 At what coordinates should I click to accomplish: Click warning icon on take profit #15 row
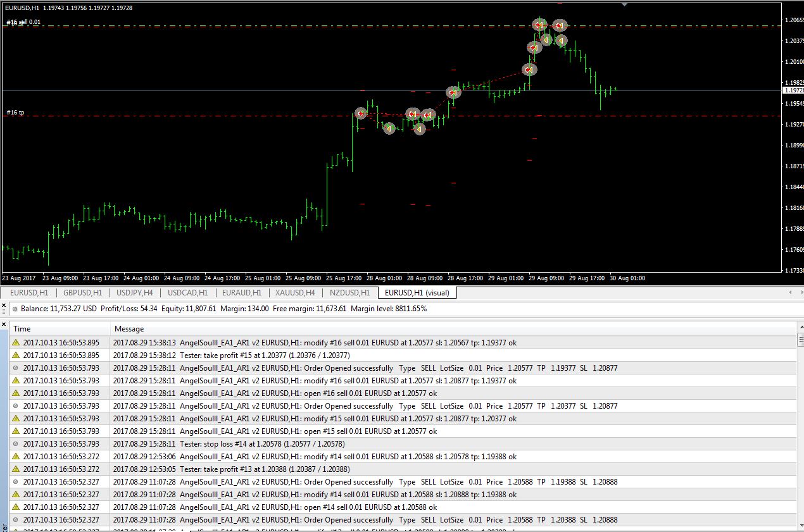coord(16,355)
